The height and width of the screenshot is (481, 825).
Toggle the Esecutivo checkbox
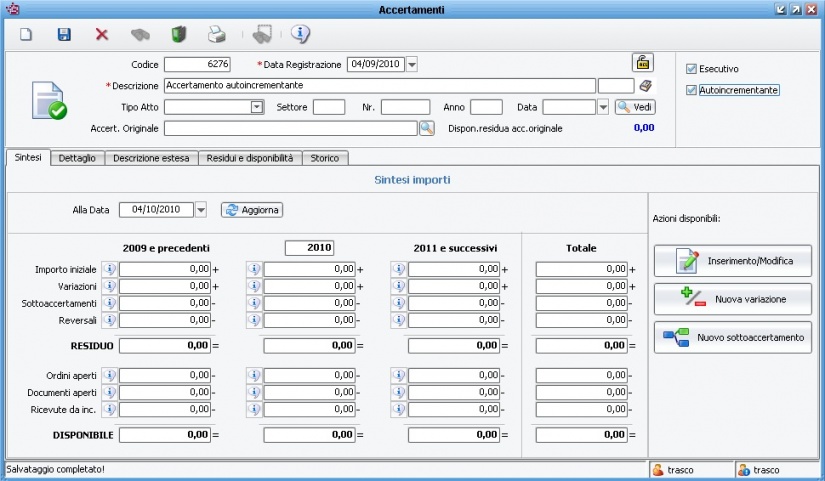tap(691, 69)
